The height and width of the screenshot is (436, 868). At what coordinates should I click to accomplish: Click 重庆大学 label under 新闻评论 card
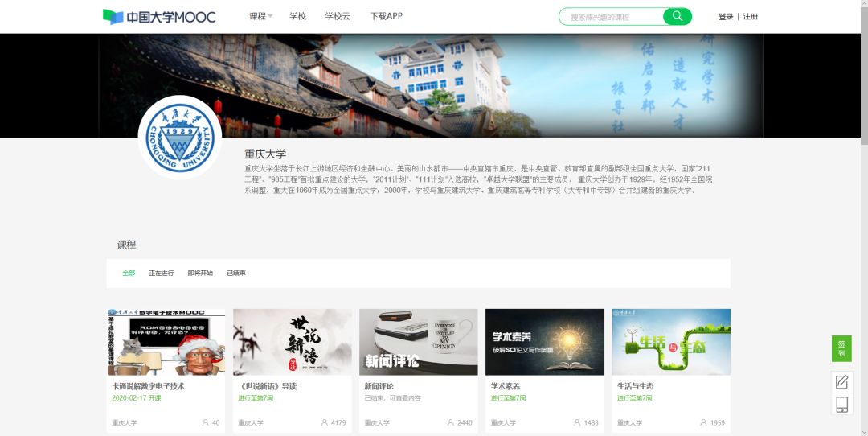pyautogui.click(x=377, y=422)
